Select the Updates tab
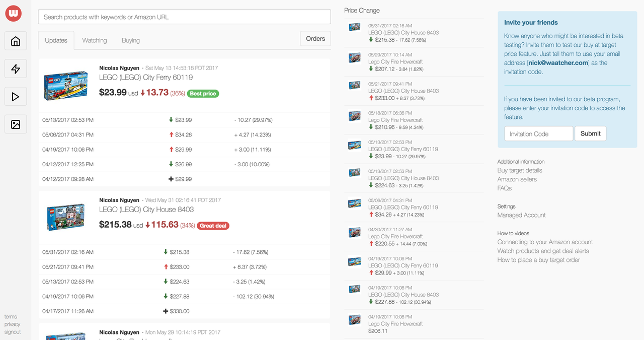 [x=56, y=40]
